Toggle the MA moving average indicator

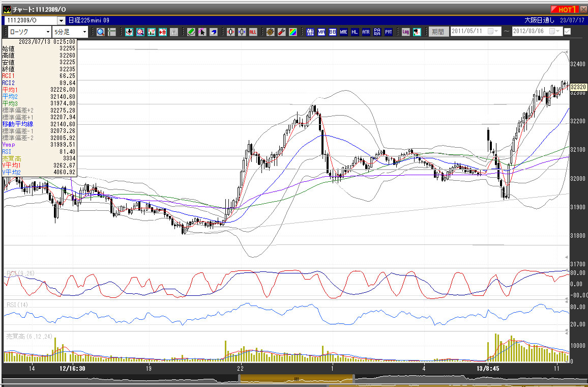321,32
